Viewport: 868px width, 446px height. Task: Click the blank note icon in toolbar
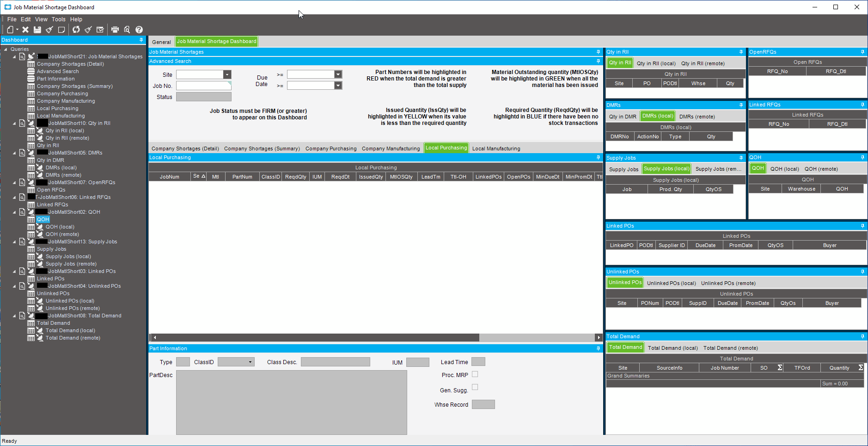[x=61, y=30]
